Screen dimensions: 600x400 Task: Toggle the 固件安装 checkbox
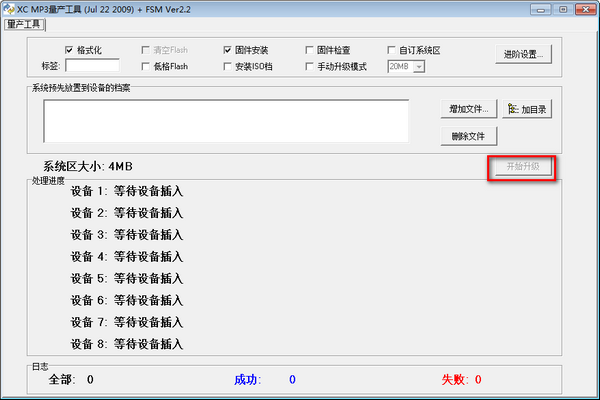click(x=229, y=50)
